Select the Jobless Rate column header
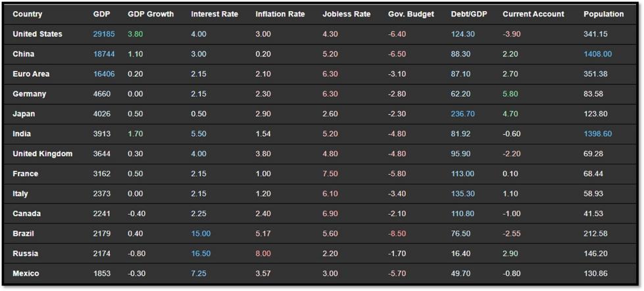This screenshot has width=644, height=291. (347, 14)
